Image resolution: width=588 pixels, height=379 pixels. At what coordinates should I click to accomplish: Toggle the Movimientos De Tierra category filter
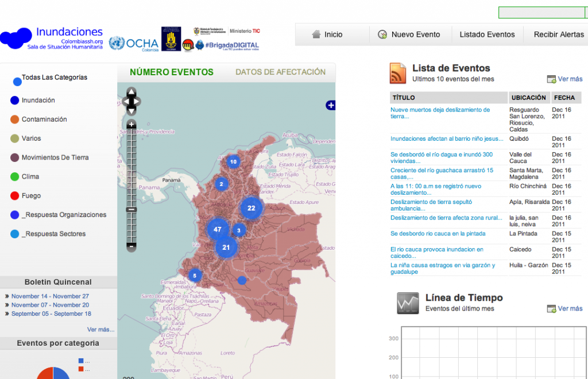tap(55, 157)
